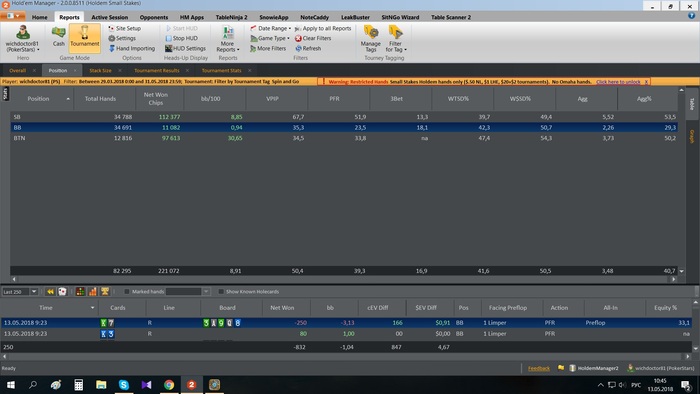Sort by the Time column header
Image resolution: width=700 pixels, height=394 pixels.
click(46, 307)
